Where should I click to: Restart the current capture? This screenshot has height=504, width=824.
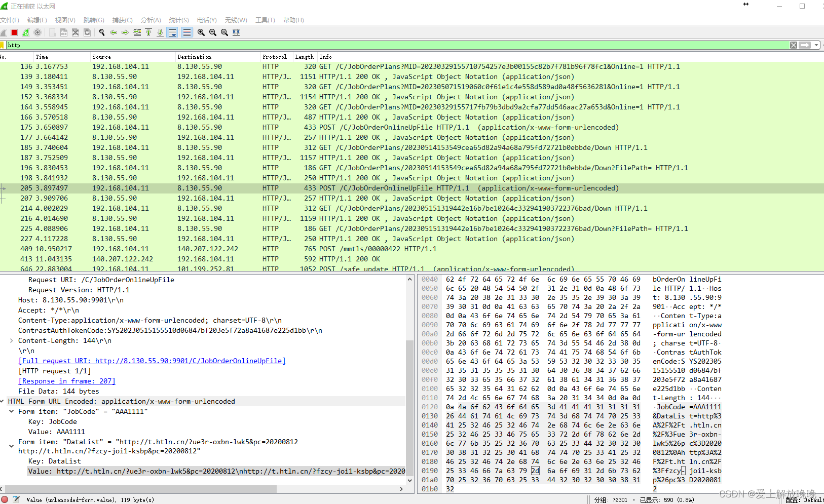pos(26,32)
